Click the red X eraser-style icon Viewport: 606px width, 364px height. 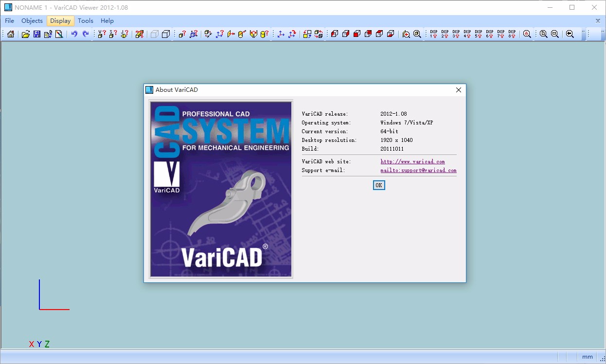140,34
